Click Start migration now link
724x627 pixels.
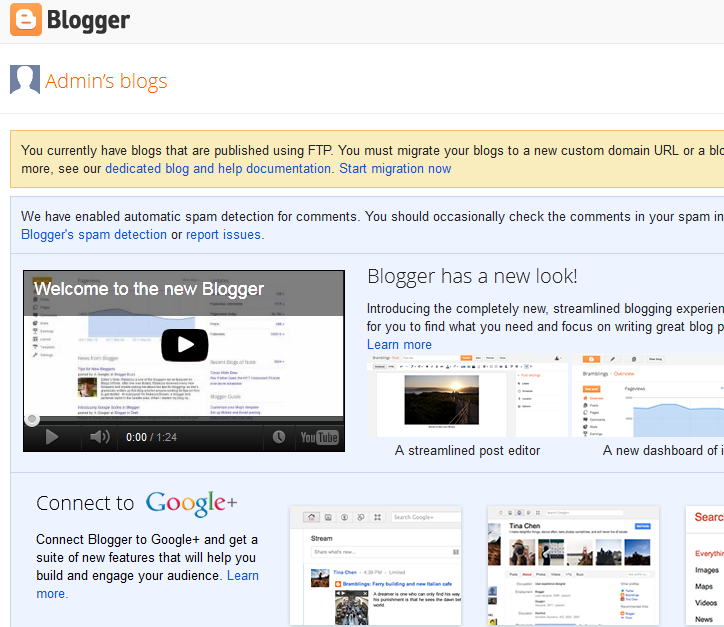(395, 169)
